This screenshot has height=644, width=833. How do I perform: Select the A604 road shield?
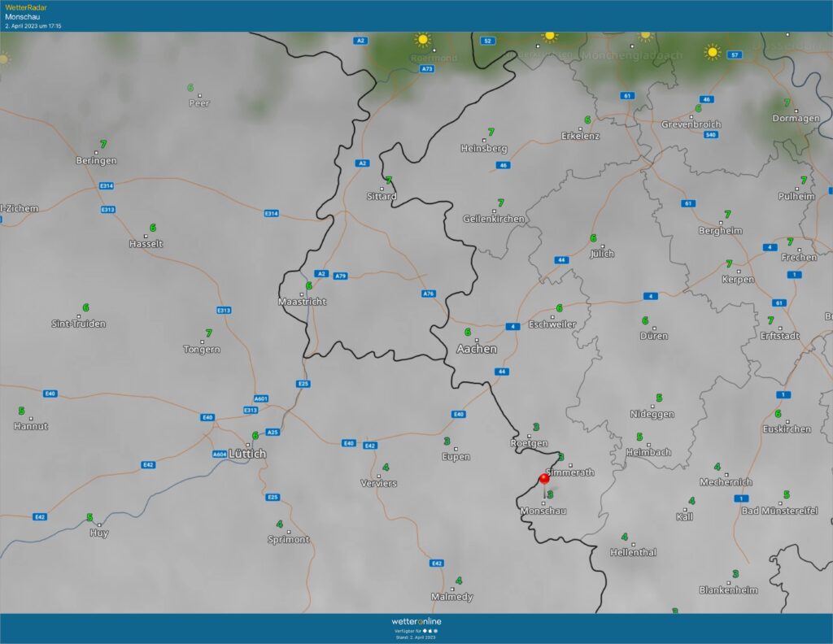(x=220, y=454)
